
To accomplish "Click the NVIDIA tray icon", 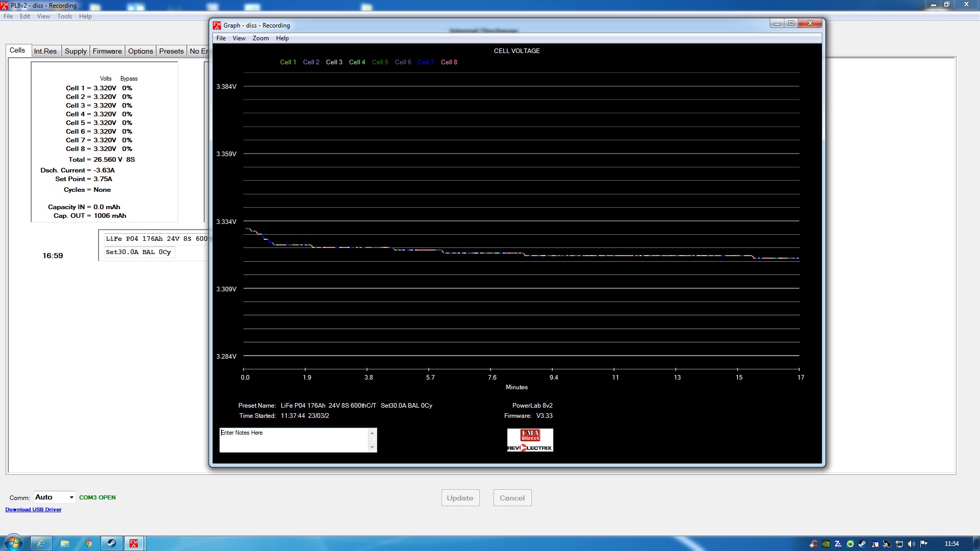I will (x=826, y=544).
